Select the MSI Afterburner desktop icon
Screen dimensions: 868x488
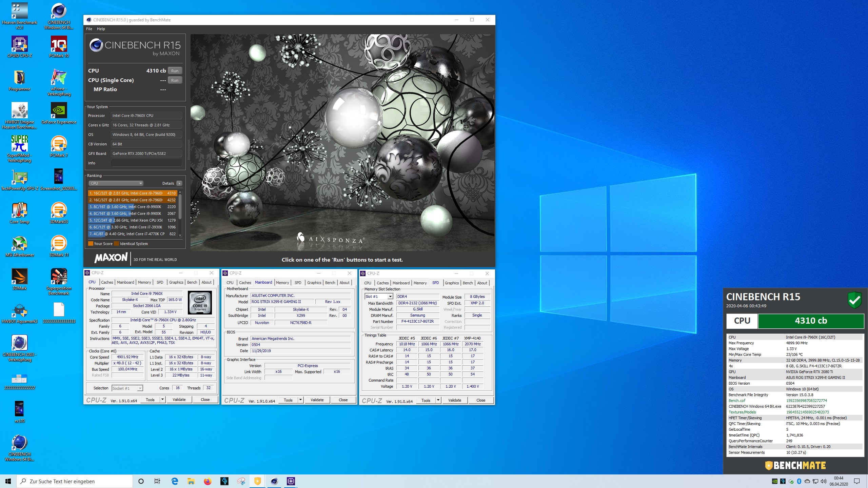(20, 246)
